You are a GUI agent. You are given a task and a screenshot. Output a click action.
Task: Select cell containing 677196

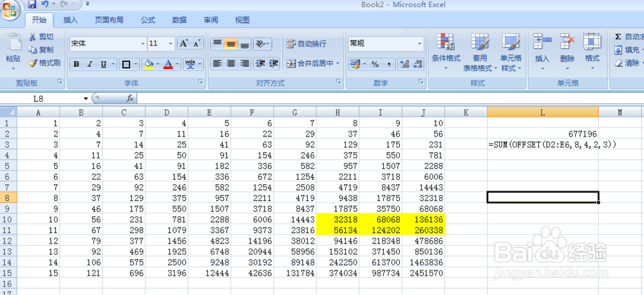tap(542, 133)
